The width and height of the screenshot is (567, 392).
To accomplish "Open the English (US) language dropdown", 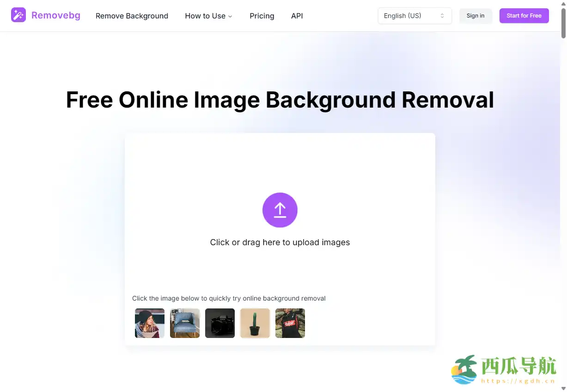I will coord(414,15).
